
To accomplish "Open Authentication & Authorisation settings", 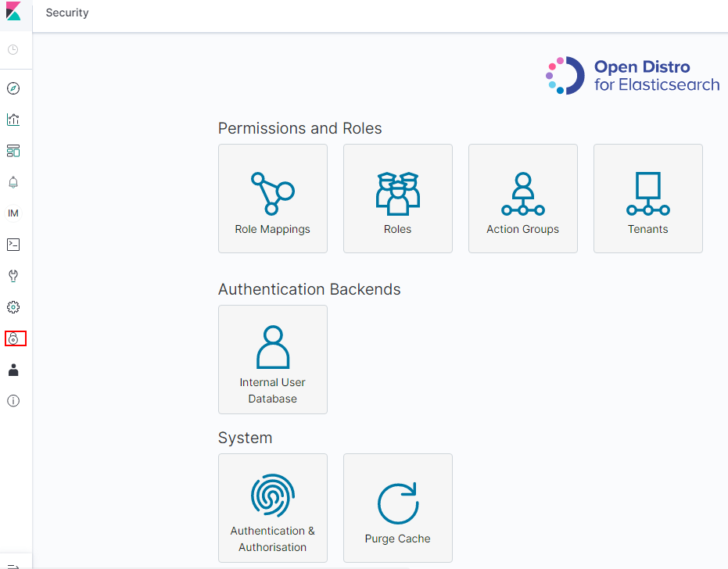I will tap(272, 508).
